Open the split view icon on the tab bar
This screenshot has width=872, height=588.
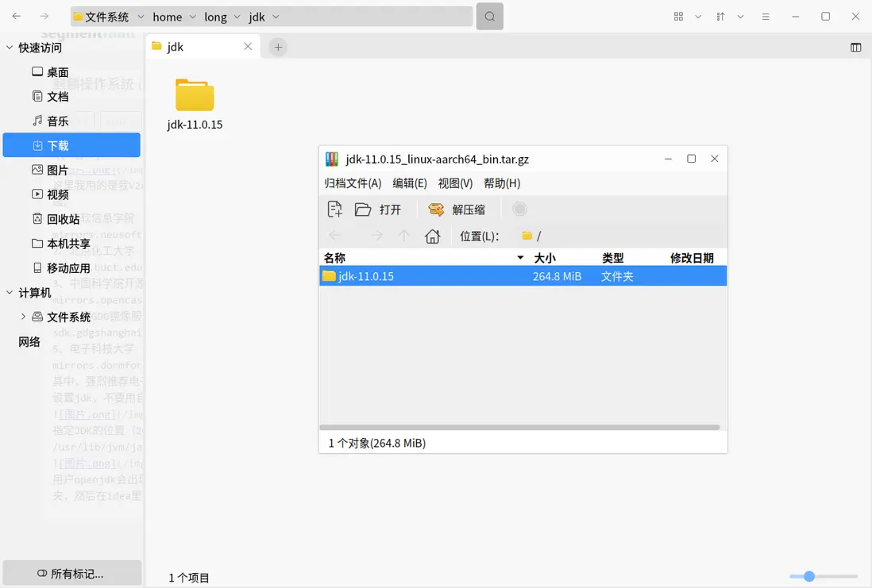click(855, 47)
